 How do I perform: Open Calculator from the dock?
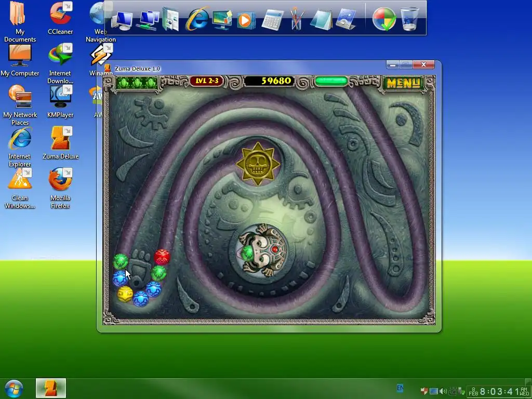click(x=272, y=20)
